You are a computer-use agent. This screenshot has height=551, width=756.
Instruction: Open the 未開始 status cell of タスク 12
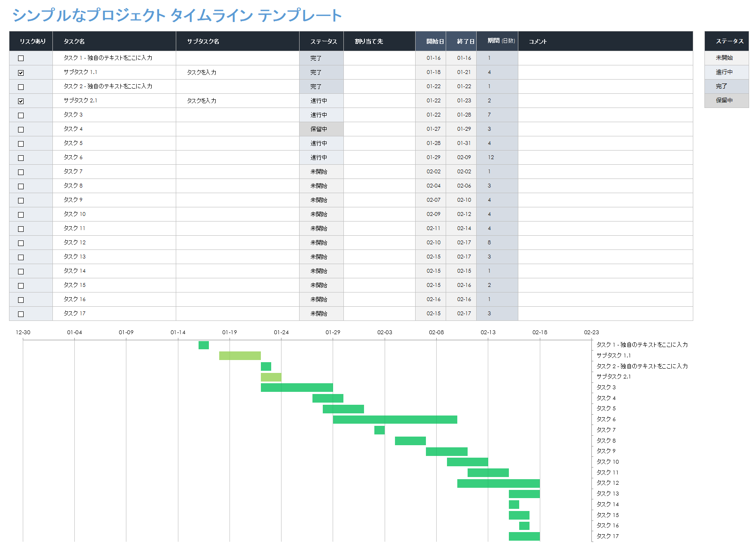click(321, 243)
